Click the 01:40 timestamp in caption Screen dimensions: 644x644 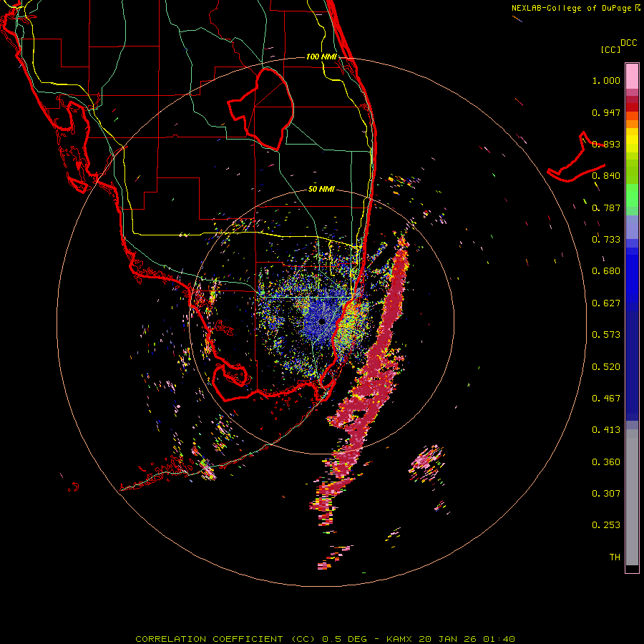pos(499,639)
